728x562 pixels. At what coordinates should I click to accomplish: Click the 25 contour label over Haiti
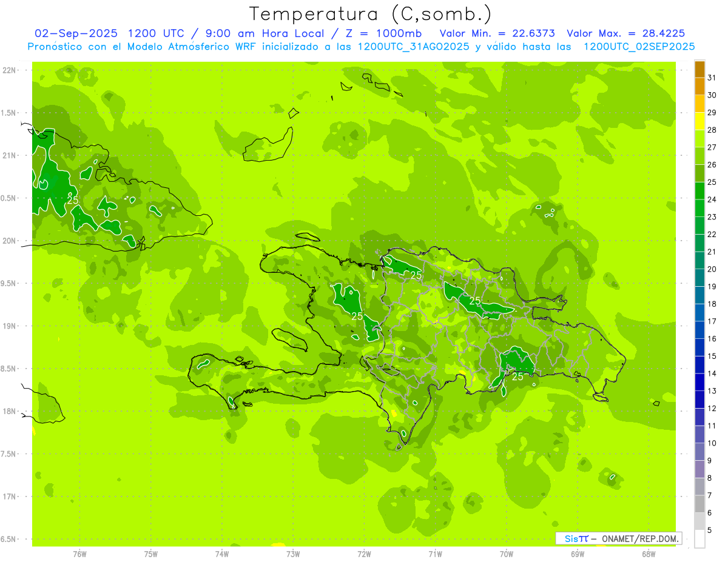357,316
